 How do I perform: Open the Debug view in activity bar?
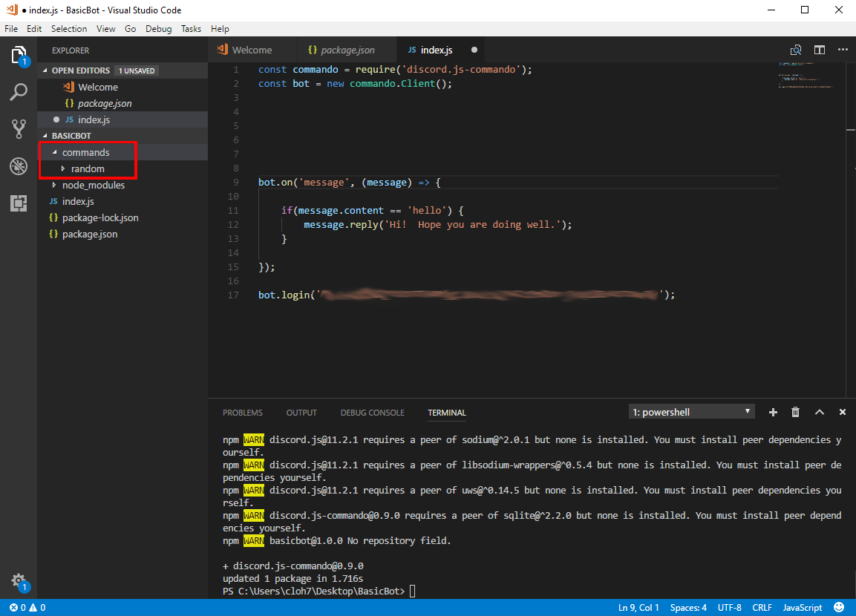click(19, 166)
